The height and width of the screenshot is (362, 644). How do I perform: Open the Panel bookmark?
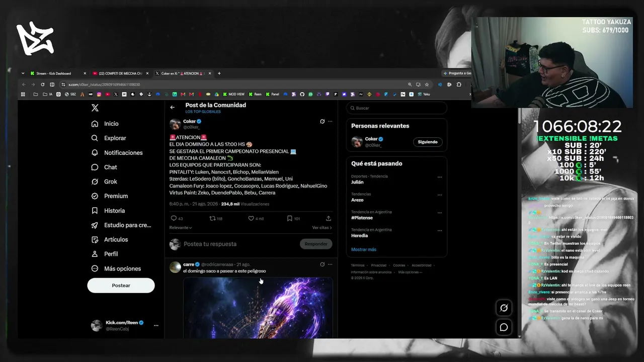[x=272, y=94]
